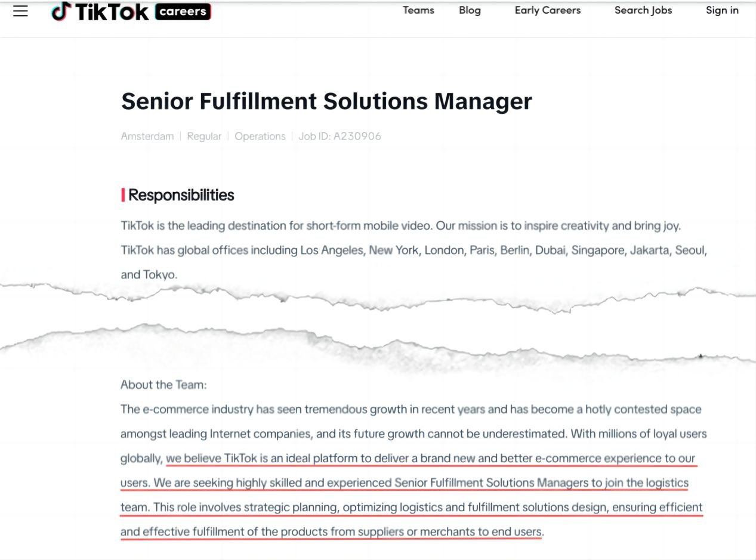Click the black careers badge
This screenshot has height=560, width=756.
coord(183,11)
